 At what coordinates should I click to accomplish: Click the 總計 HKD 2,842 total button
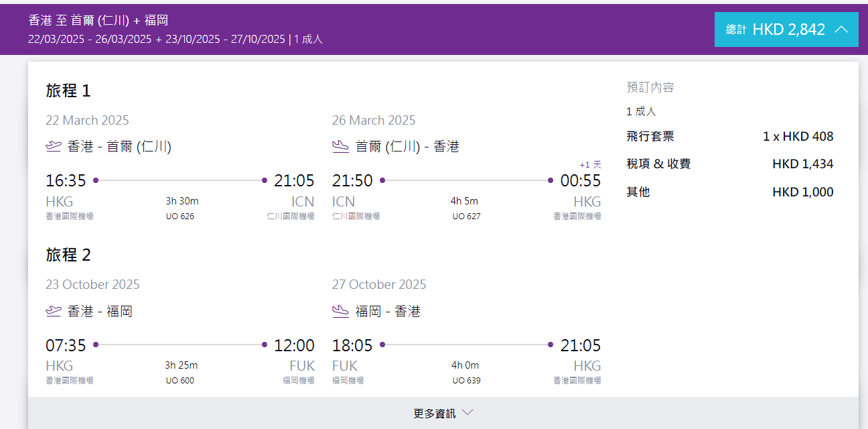776,29
